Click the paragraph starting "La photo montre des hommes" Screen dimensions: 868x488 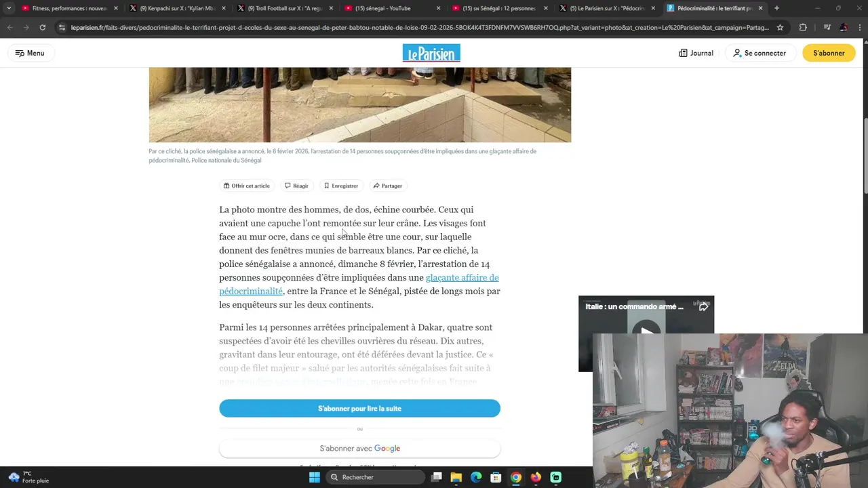[x=359, y=257]
